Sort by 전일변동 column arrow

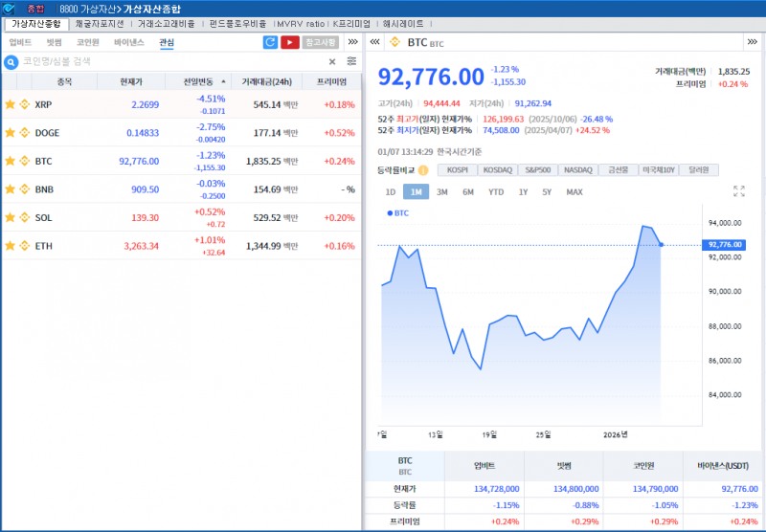tap(223, 81)
